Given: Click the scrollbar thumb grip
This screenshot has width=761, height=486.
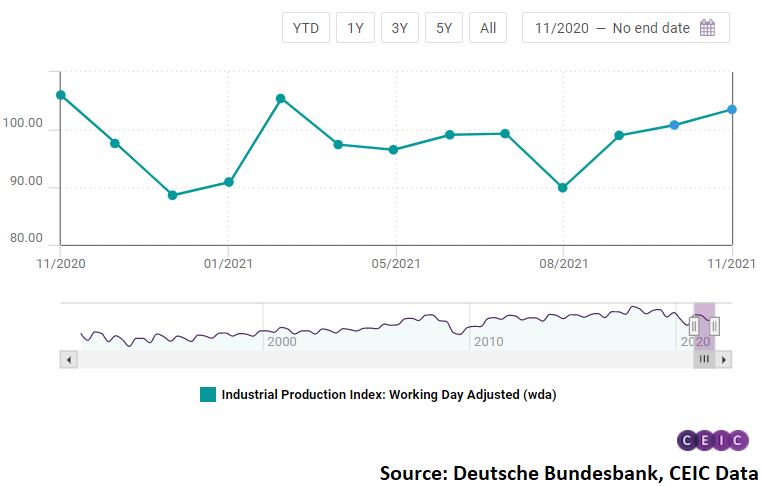Looking at the screenshot, I should pyautogui.click(x=704, y=359).
